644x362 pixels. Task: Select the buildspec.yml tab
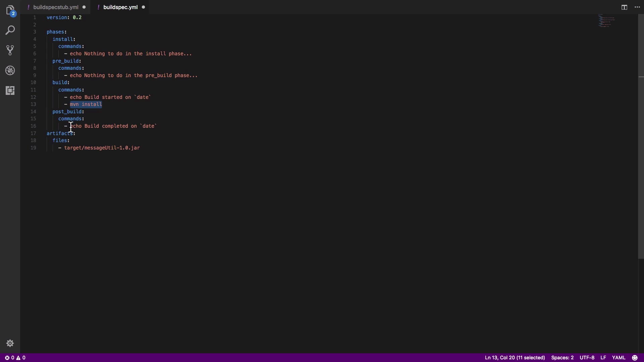tap(120, 7)
